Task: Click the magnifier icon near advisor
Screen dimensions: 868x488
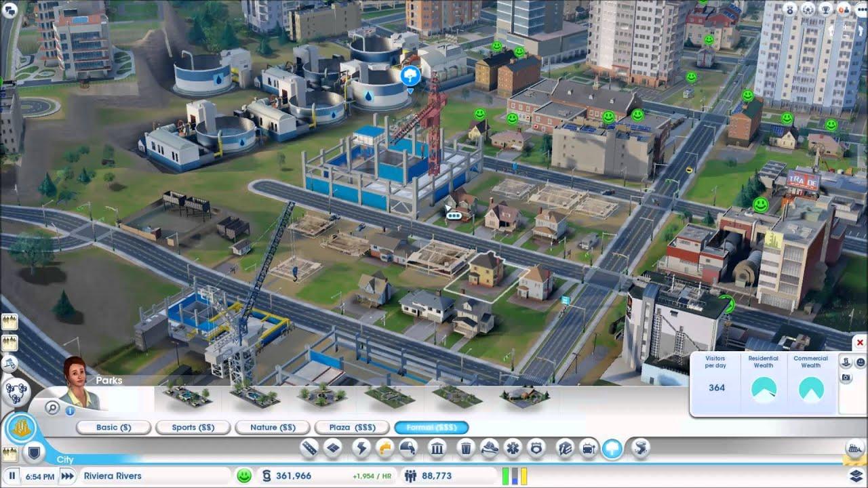Action: (53, 407)
